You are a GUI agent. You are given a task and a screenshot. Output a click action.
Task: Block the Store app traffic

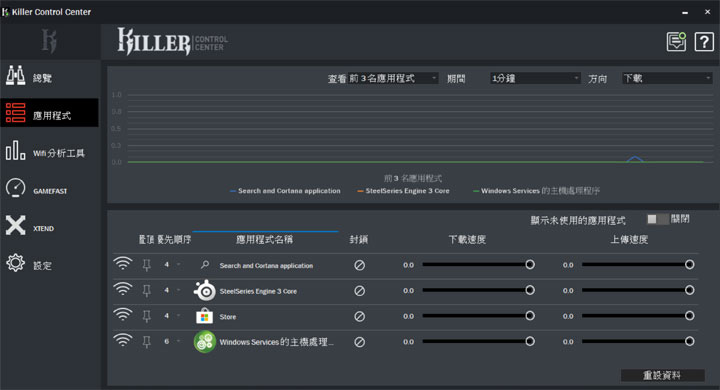pos(360,317)
